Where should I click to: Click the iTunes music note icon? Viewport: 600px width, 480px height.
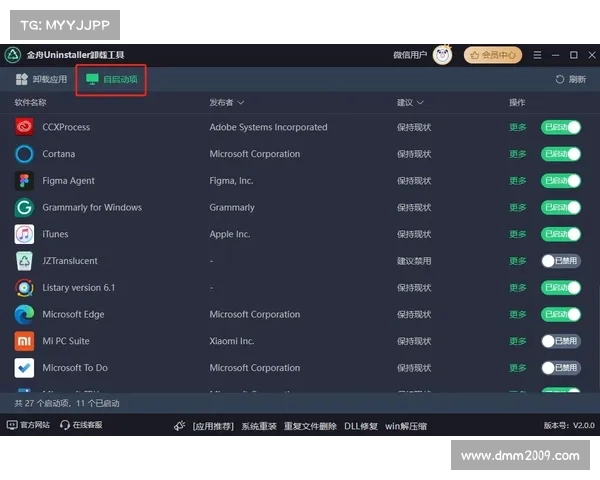click(24, 234)
